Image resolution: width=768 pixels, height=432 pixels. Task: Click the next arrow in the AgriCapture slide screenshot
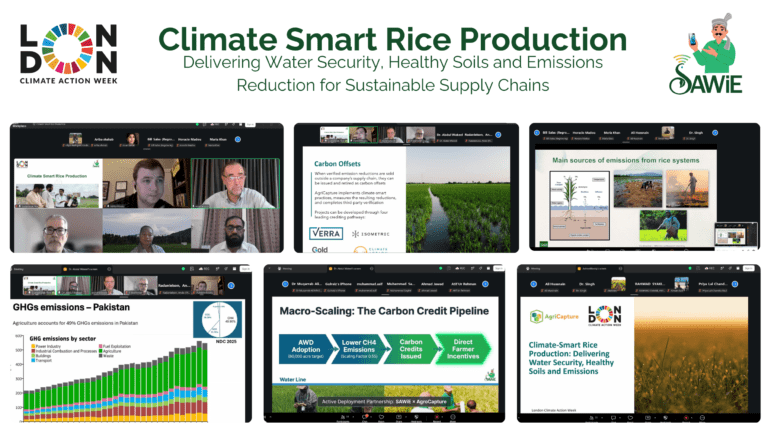tap(735, 284)
